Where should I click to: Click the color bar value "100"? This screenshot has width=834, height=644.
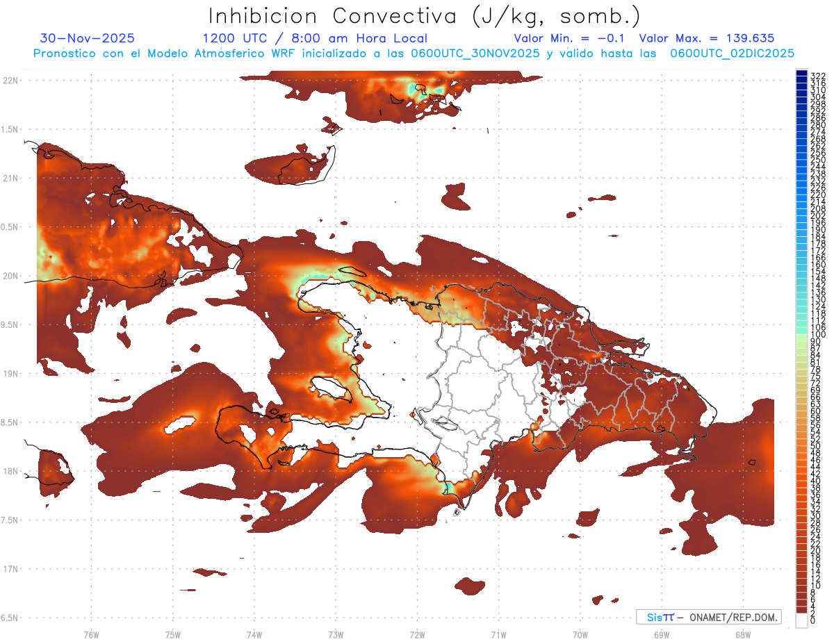tap(817, 336)
